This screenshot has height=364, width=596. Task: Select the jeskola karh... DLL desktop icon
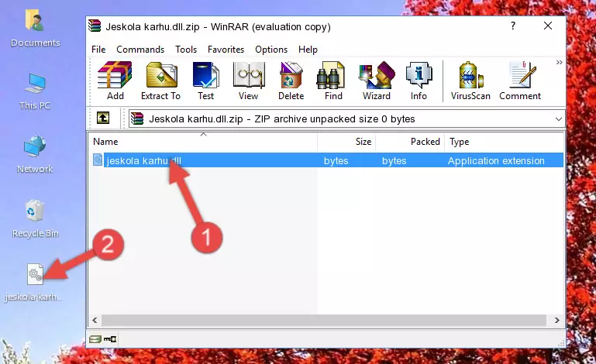(34, 283)
